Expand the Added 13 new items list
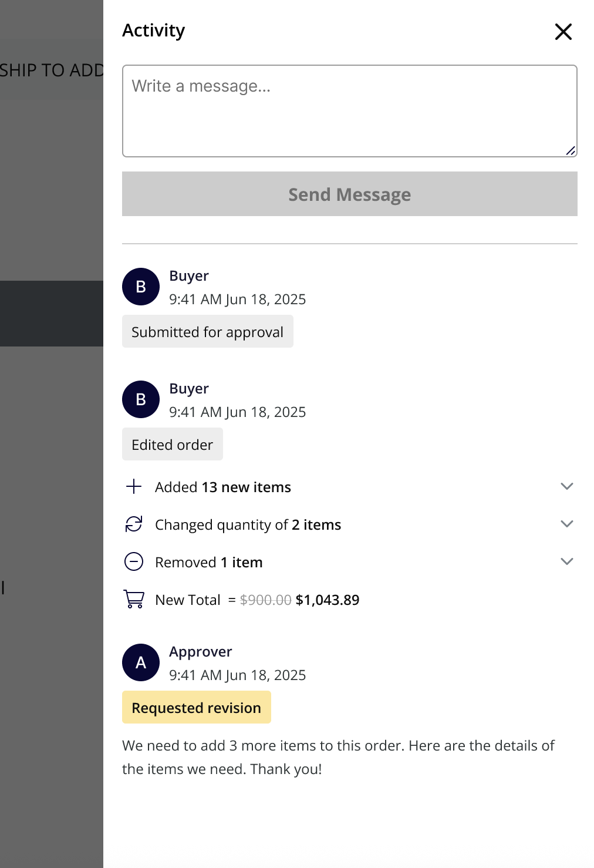Image resolution: width=594 pixels, height=868 pixels. (566, 486)
